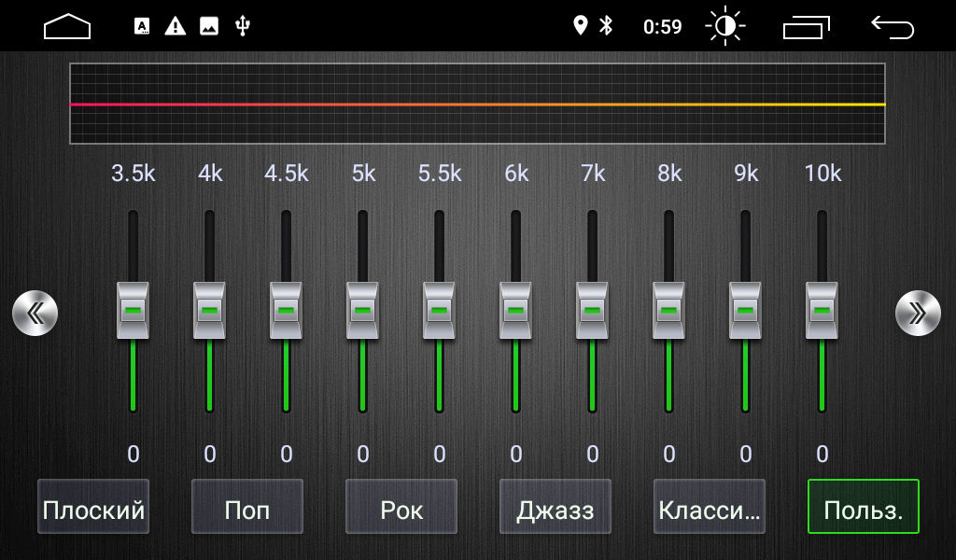Viewport: 956px width, 560px height.
Task: Click the 3.5k band slider knob
Action: tap(133, 310)
